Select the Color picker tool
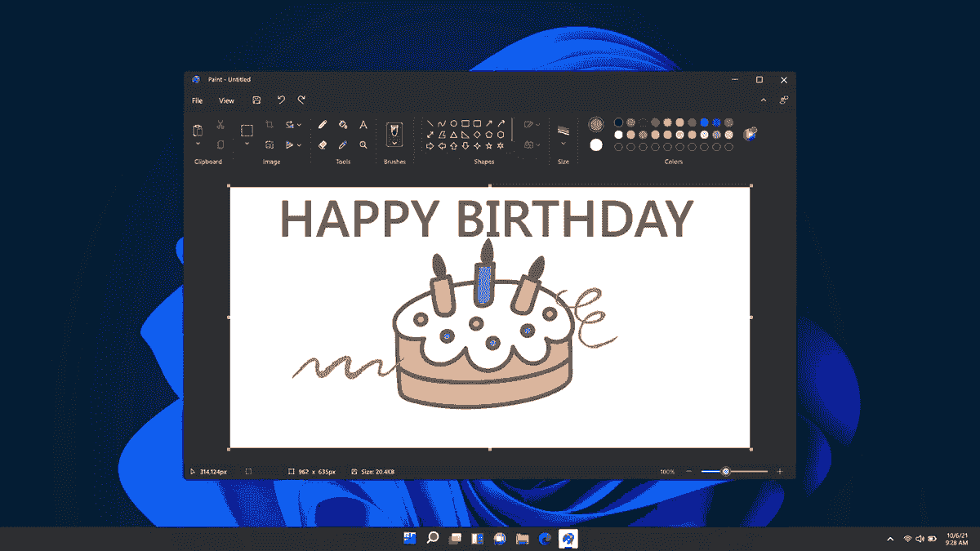Image resolution: width=980 pixels, height=551 pixels. (343, 145)
